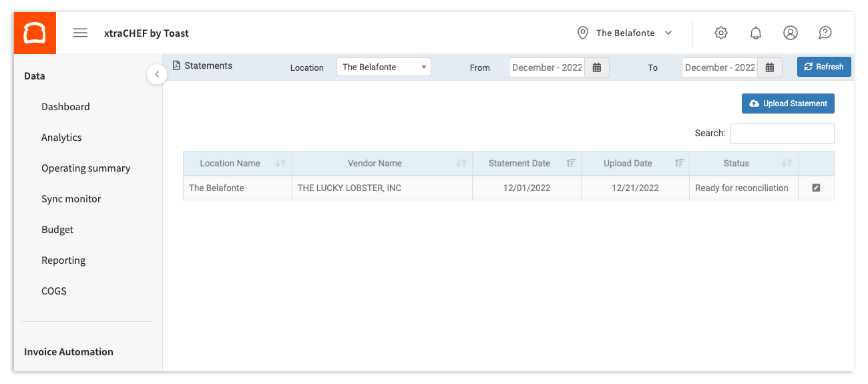Click the Upload Statement button
Viewport: 868px width, 384px height.
point(788,104)
